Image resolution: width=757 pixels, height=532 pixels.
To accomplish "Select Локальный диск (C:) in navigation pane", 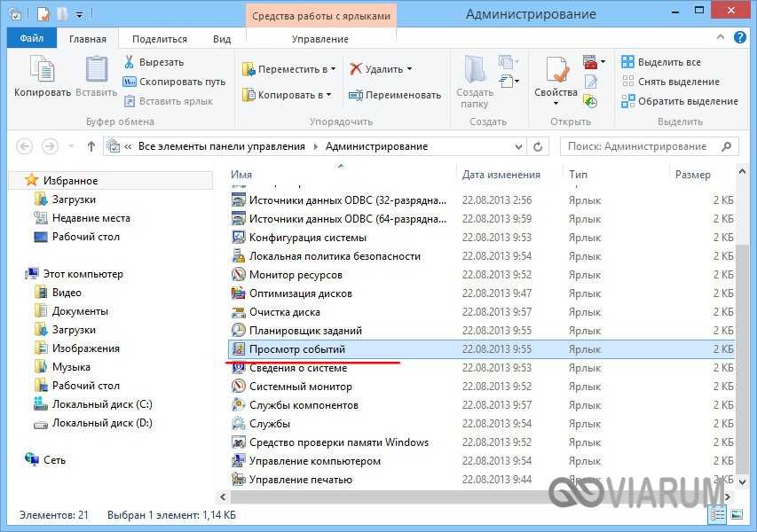I will tap(101, 404).
